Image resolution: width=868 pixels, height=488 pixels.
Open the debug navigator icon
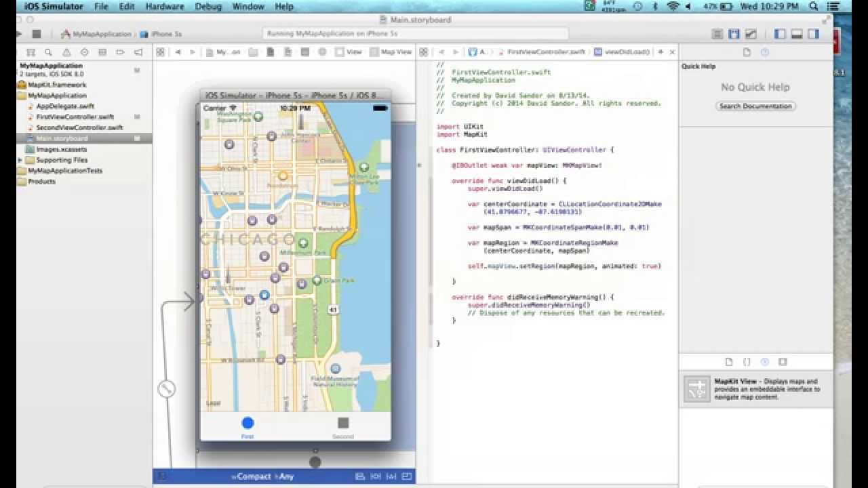click(102, 52)
